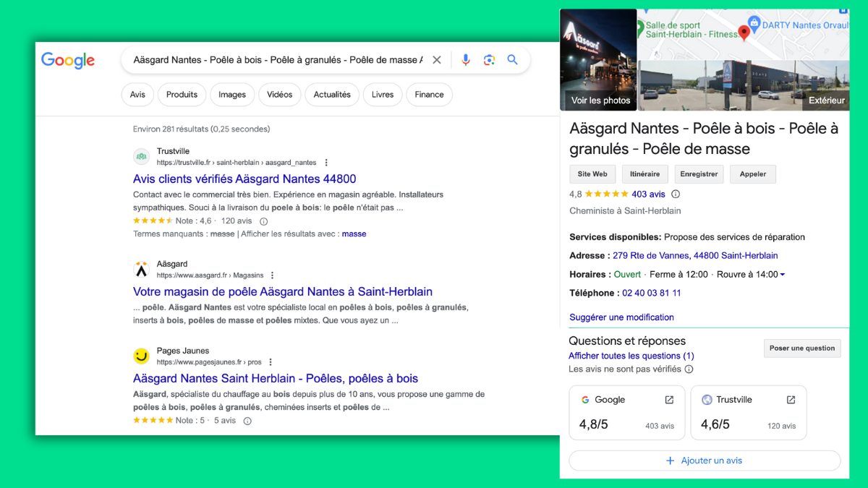Select the Produits filter tab
This screenshot has height=488, width=868.
pyautogui.click(x=182, y=95)
